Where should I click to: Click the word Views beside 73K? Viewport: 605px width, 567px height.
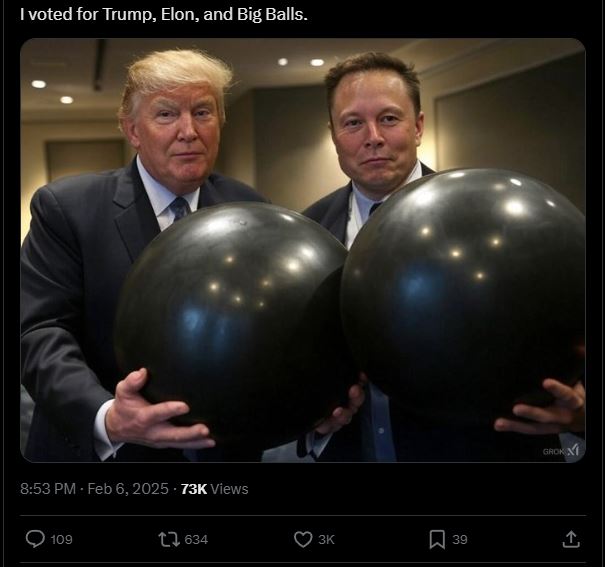pyautogui.click(x=229, y=489)
